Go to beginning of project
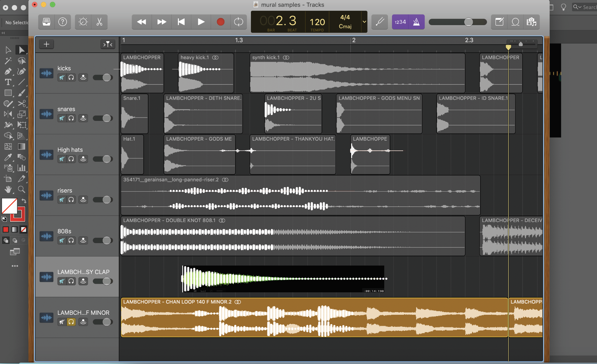The image size is (597, 364). point(181,22)
